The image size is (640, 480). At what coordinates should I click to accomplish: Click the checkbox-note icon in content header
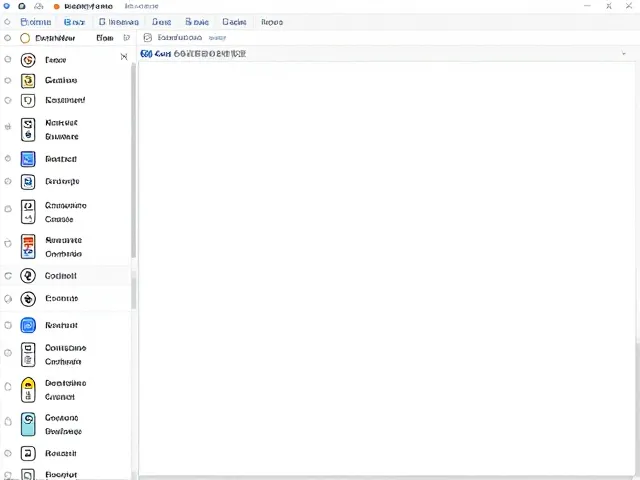pos(148,38)
